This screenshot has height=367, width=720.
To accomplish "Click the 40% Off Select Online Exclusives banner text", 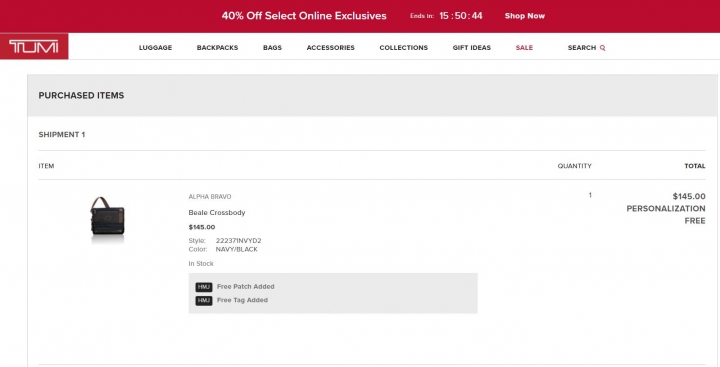I will [304, 16].
